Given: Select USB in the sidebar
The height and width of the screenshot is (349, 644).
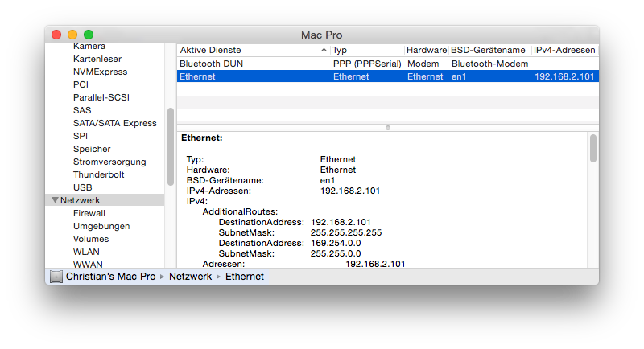Looking at the screenshot, I should [83, 187].
